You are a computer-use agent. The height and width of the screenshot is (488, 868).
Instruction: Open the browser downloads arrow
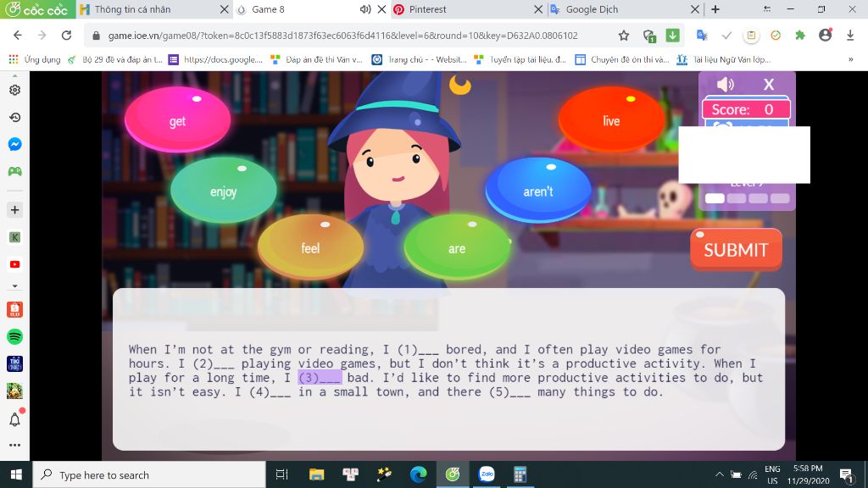point(850,36)
